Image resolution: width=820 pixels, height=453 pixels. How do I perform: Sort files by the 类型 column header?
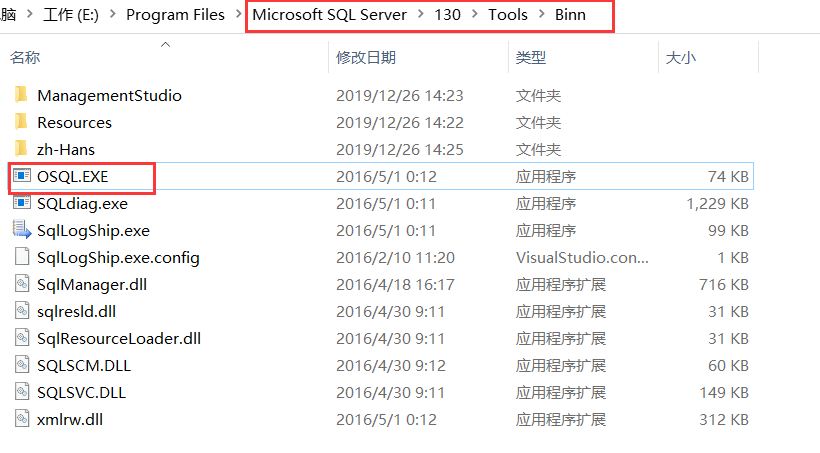coord(531,57)
